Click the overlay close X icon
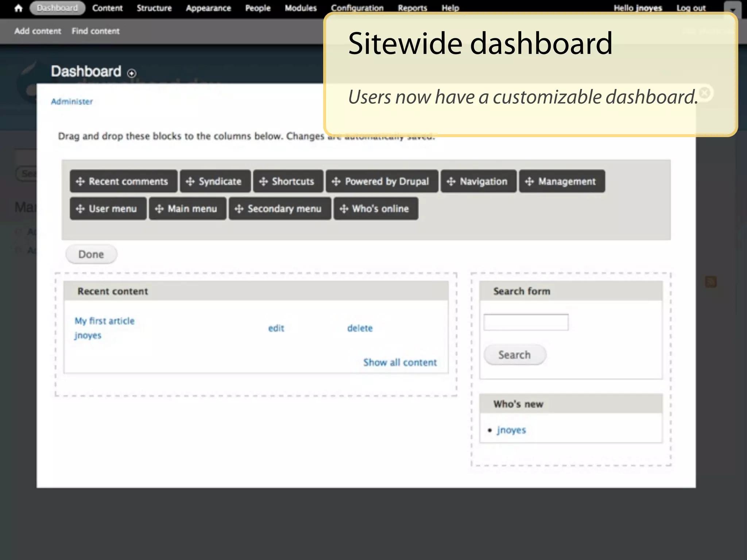 tap(705, 93)
